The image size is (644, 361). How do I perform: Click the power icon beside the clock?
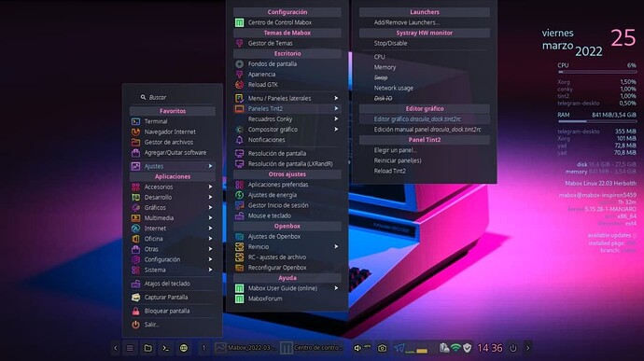pyautogui.click(x=513, y=348)
